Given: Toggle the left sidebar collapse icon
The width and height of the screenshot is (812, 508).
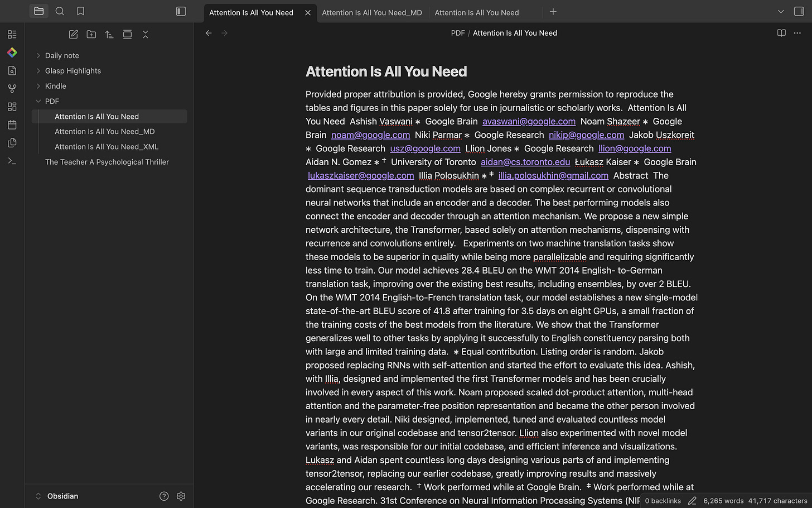Looking at the screenshot, I should tap(181, 11).
